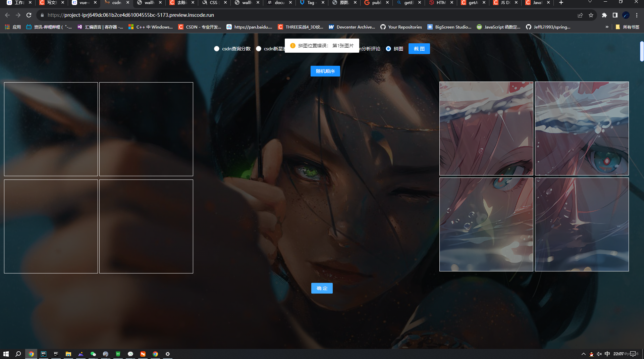Open a new tab with the plus button
Image resolution: width=644 pixels, height=359 pixels.
coord(561,3)
